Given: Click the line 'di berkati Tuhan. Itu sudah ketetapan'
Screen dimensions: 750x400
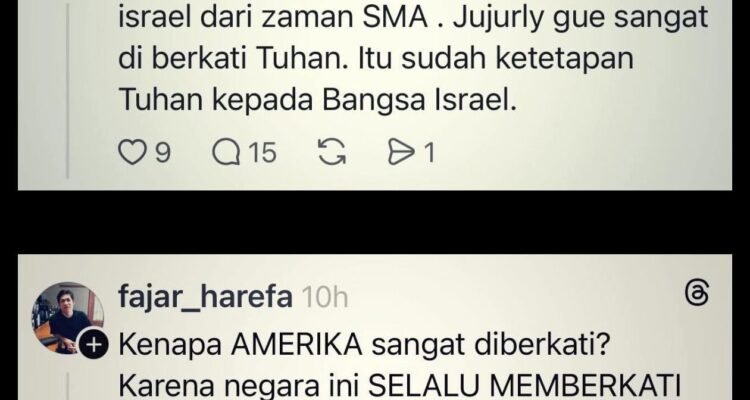Looking at the screenshot, I should click(376, 58).
